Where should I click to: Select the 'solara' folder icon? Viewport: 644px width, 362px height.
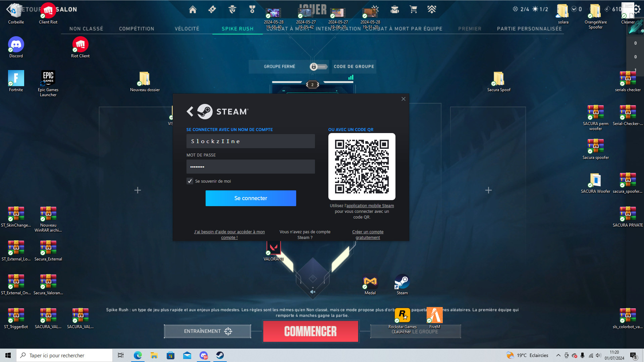563,14
